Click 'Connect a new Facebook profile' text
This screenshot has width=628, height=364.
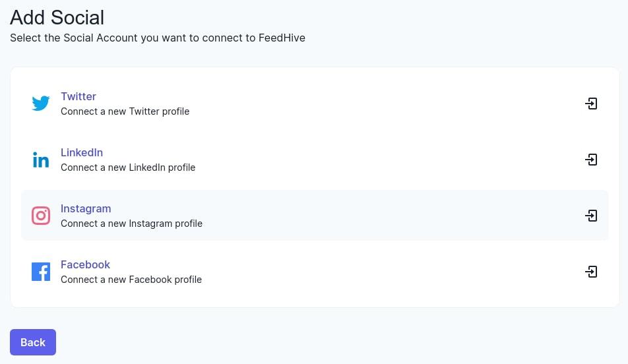(131, 280)
